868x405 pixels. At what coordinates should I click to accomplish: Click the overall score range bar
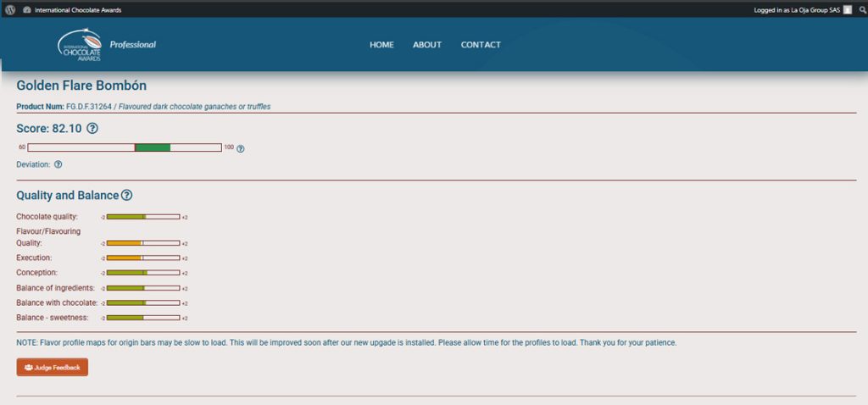125,147
